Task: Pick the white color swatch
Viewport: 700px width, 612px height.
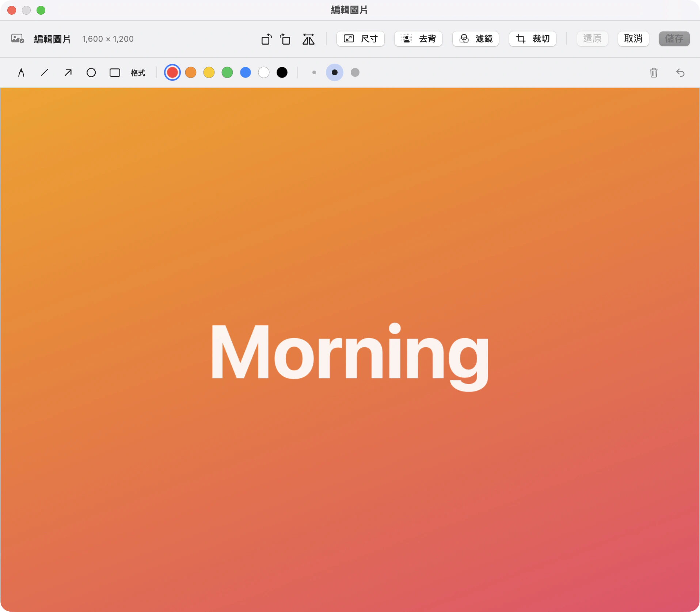Action: (x=264, y=72)
